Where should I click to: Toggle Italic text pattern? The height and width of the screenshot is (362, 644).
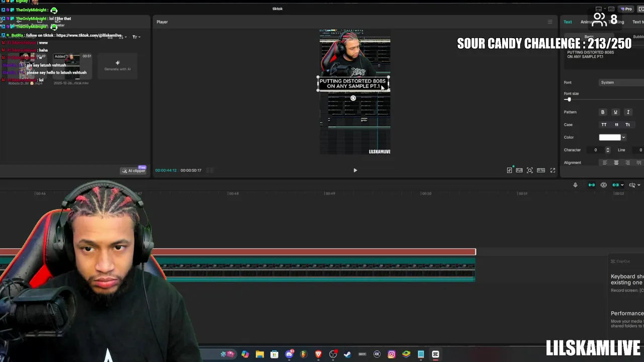point(628,112)
